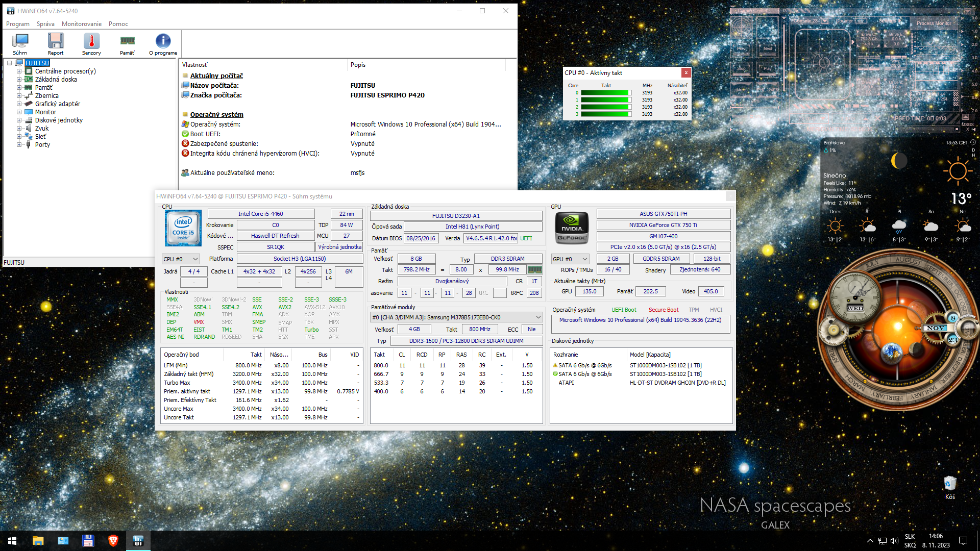This screenshot has width=980, height=551.
Task: Click the Core 0 green clock bar
Action: coord(606,93)
